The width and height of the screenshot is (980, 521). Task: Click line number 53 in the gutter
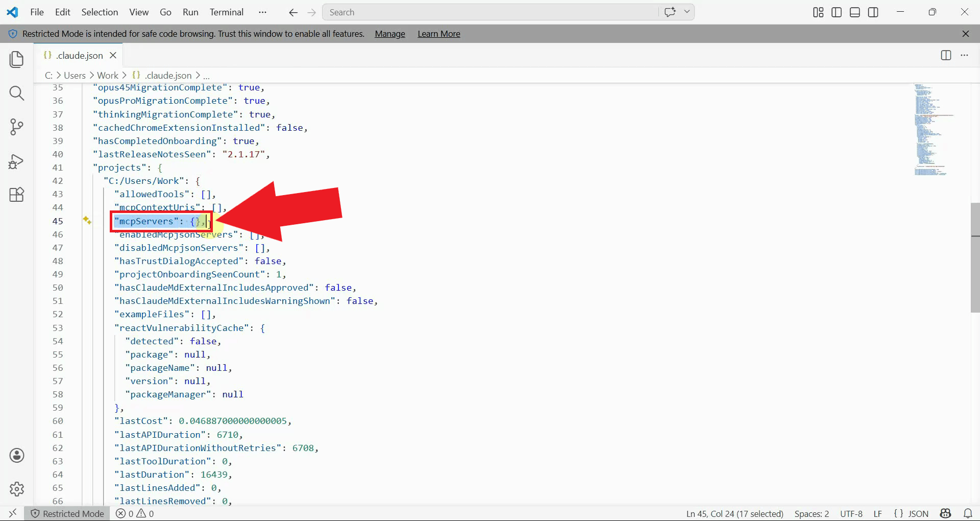pyautogui.click(x=58, y=328)
